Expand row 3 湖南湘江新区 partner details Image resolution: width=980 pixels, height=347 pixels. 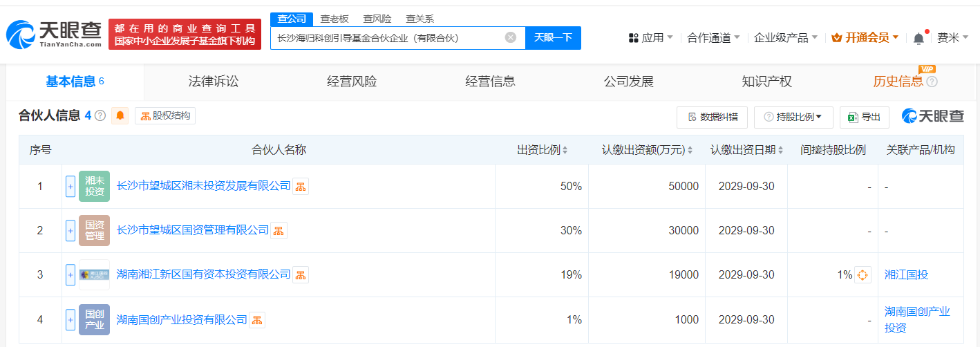[70, 275]
